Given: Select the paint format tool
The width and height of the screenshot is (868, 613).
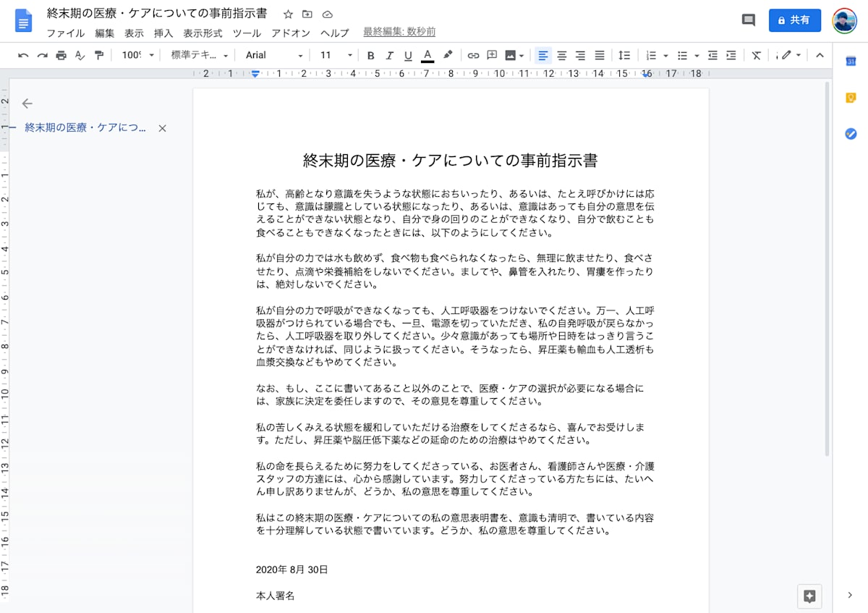Looking at the screenshot, I should click(99, 55).
